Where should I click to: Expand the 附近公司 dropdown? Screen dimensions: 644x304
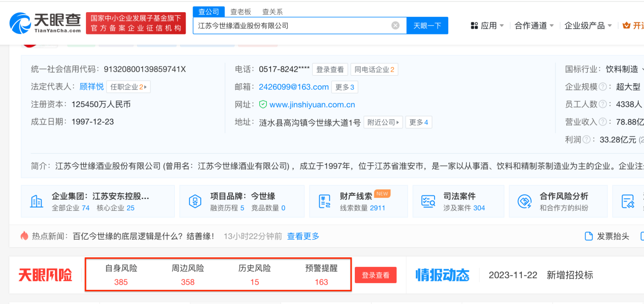pyautogui.click(x=383, y=122)
